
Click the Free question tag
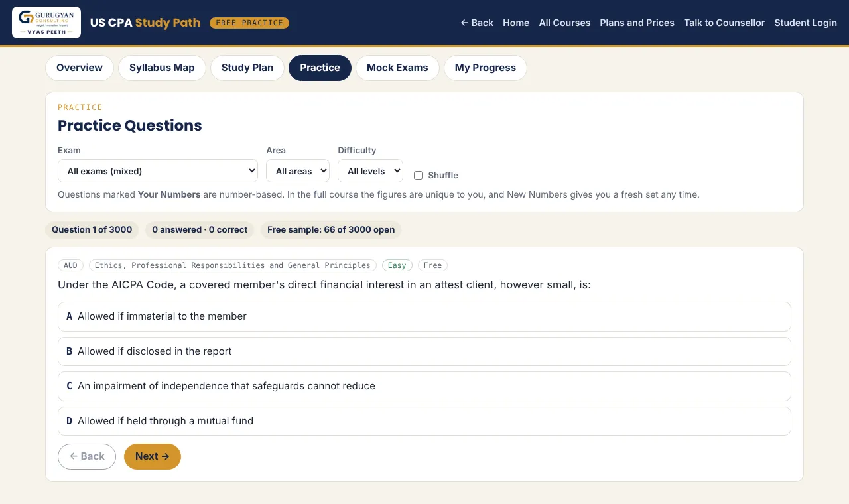(432, 265)
